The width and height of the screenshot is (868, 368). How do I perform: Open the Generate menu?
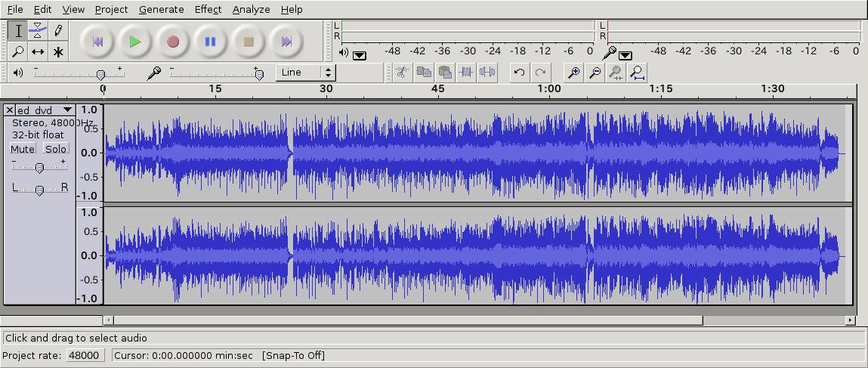(161, 9)
